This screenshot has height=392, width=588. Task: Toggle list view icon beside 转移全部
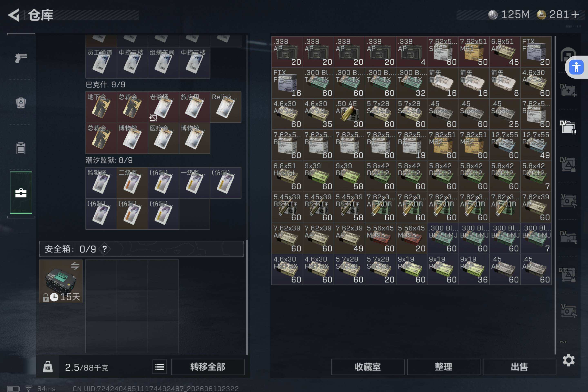click(x=159, y=367)
